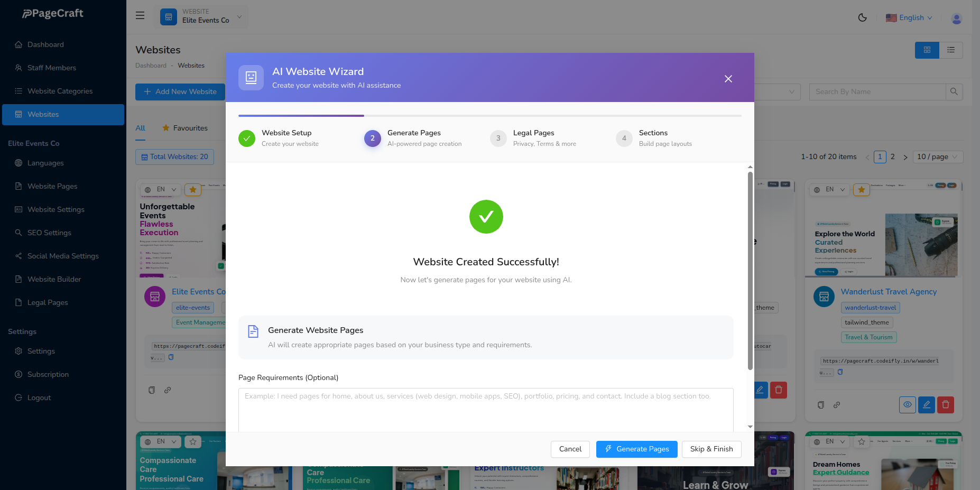Click the search magnifier icon
Screen dimensions: 980x490
pyautogui.click(x=954, y=91)
